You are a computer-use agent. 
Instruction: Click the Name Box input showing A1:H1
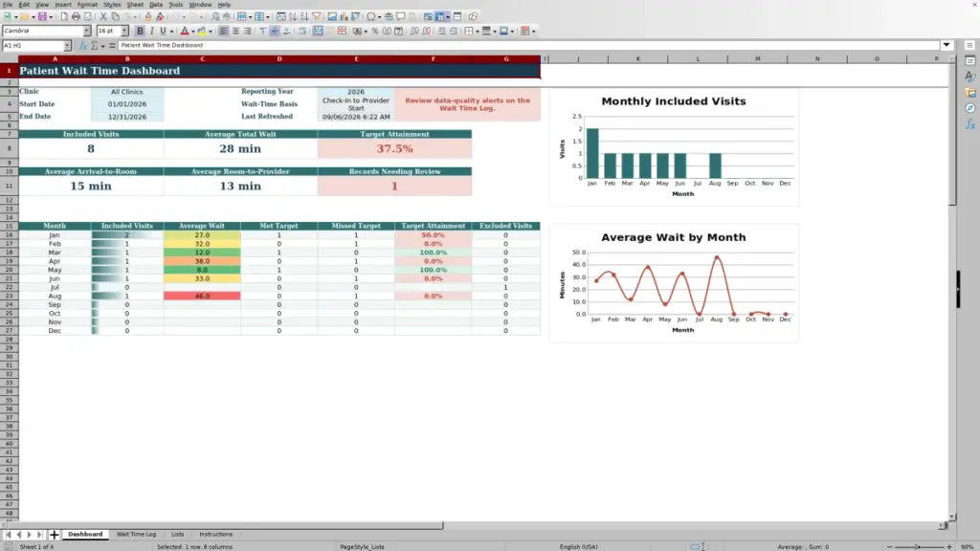[33, 45]
